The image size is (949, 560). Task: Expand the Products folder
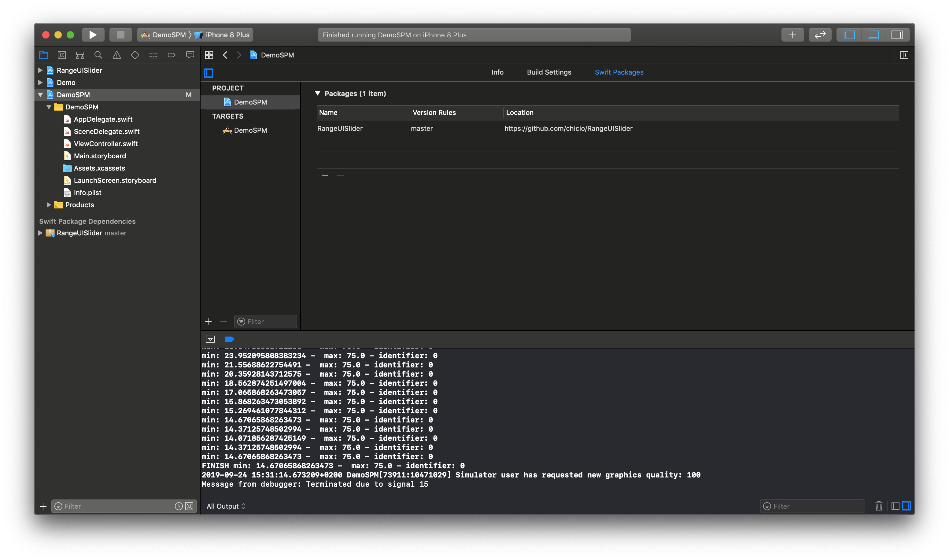[x=49, y=204]
